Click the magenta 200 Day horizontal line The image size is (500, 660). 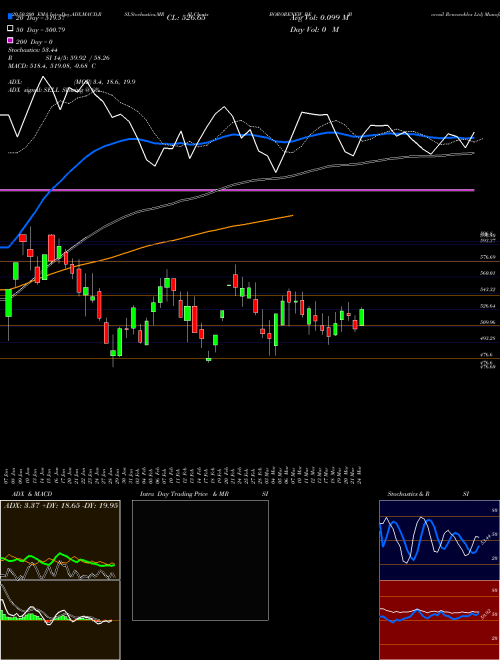tap(237, 190)
